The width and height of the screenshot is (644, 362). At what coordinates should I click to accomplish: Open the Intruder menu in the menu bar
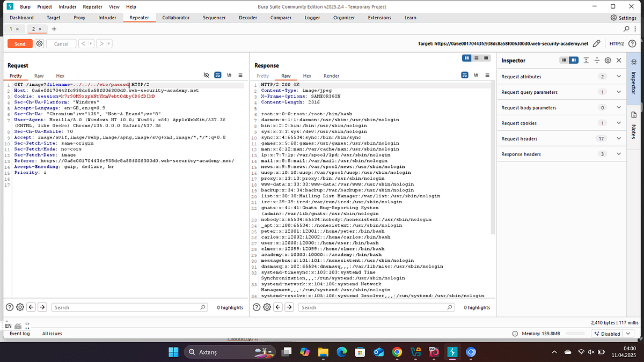[67, 6]
